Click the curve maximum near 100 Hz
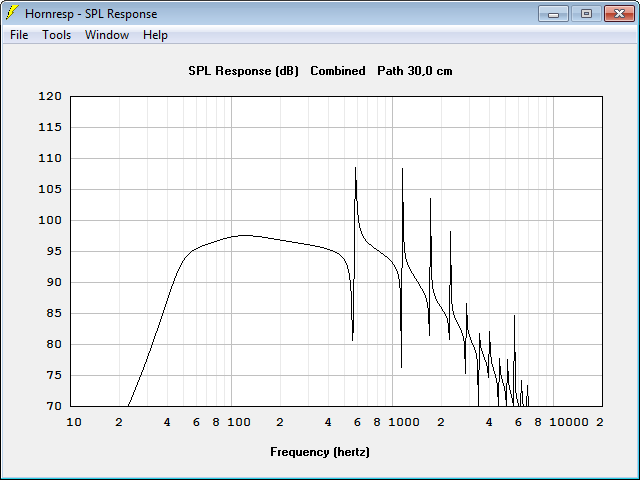This screenshot has height=480, width=640. pos(245,235)
